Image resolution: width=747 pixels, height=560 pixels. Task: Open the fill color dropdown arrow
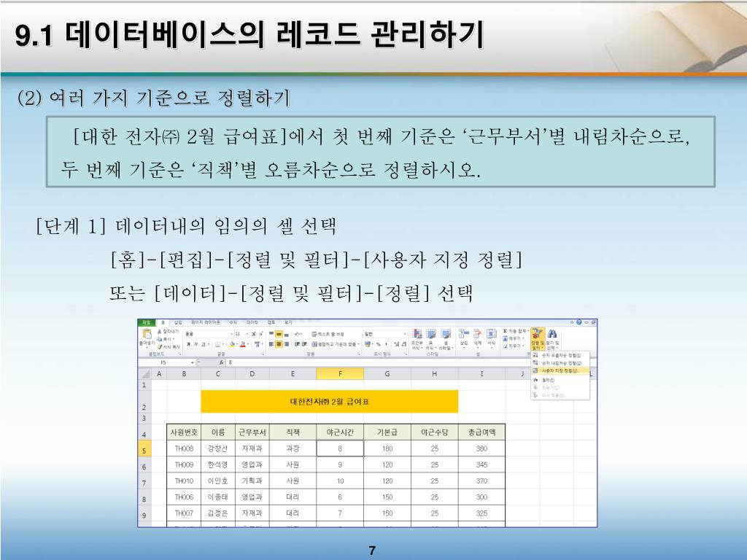point(237,344)
